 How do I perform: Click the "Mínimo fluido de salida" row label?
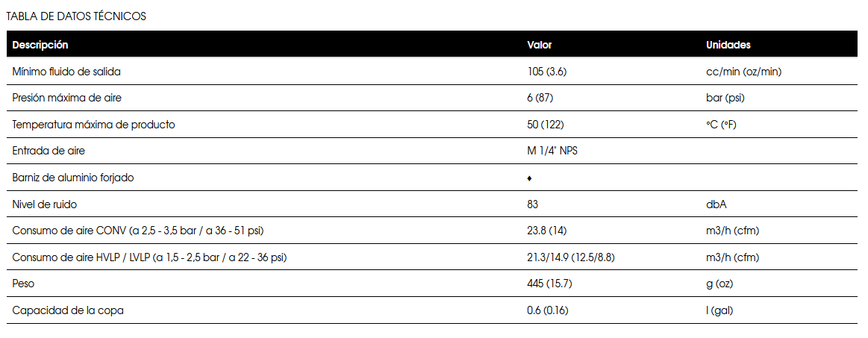point(66,72)
